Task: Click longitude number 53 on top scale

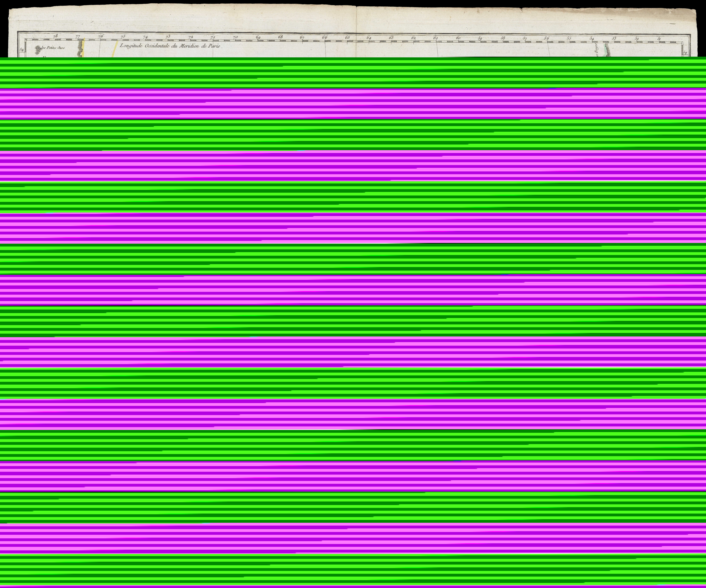Action: coord(614,38)
